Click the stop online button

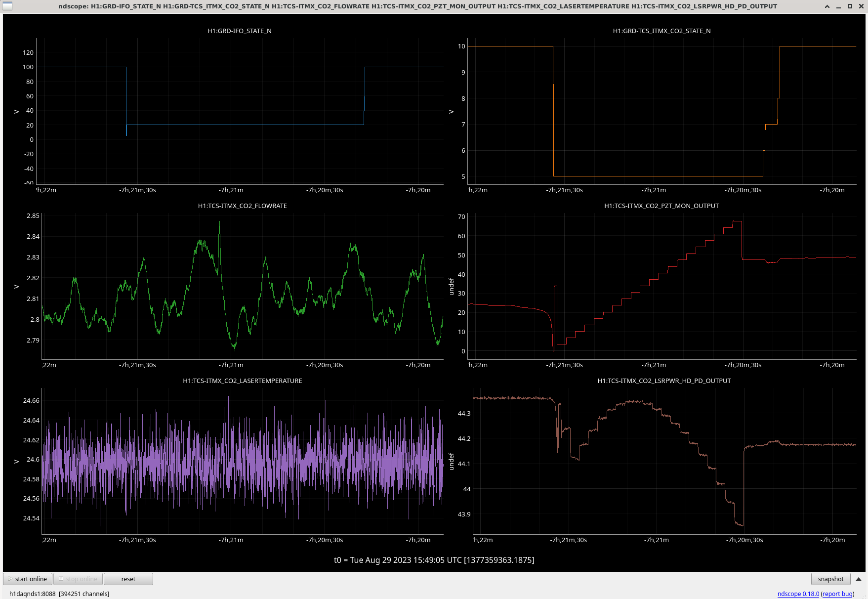(x=78, y=579)
